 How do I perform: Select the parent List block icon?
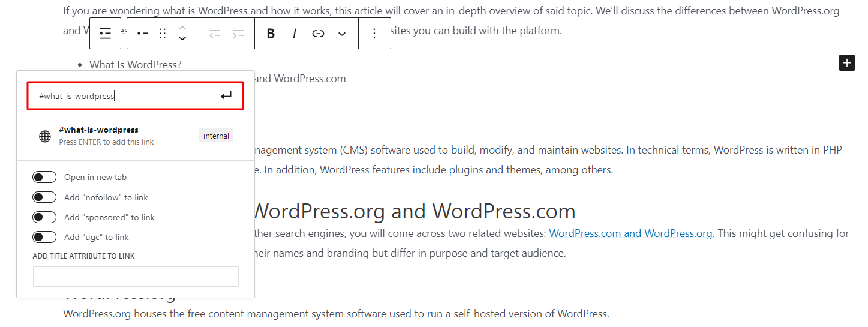(105, 34)
